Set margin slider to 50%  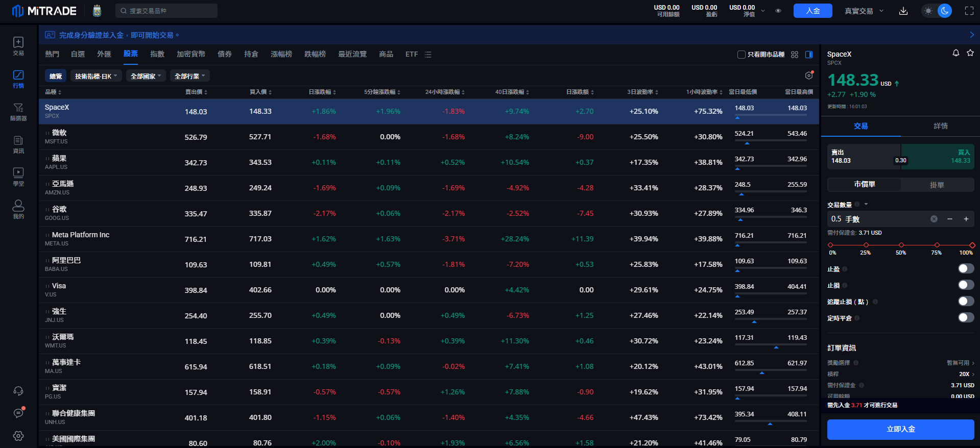pos(901,245)
